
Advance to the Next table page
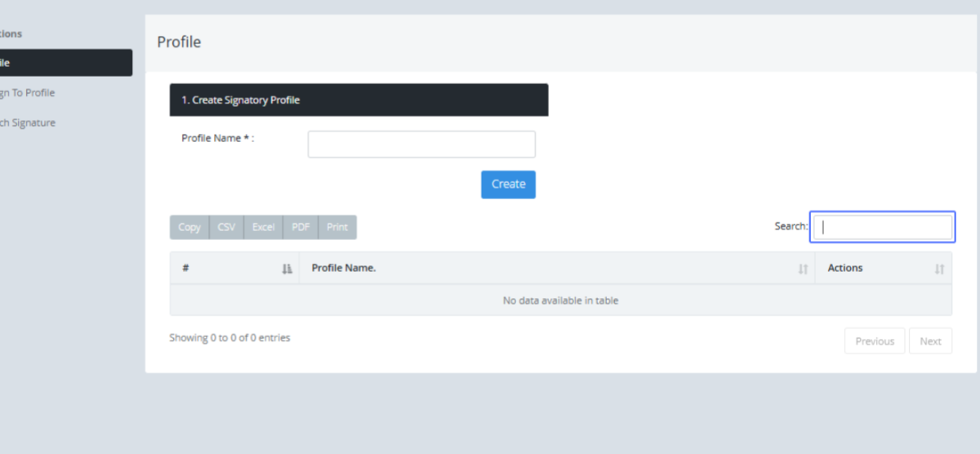(930, 341)
